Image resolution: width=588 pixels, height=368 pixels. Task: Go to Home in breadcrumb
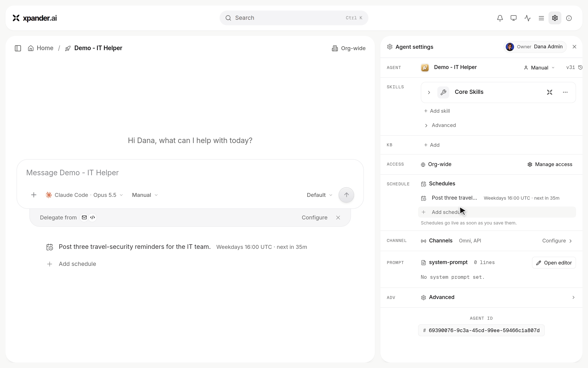coord(41,48)
